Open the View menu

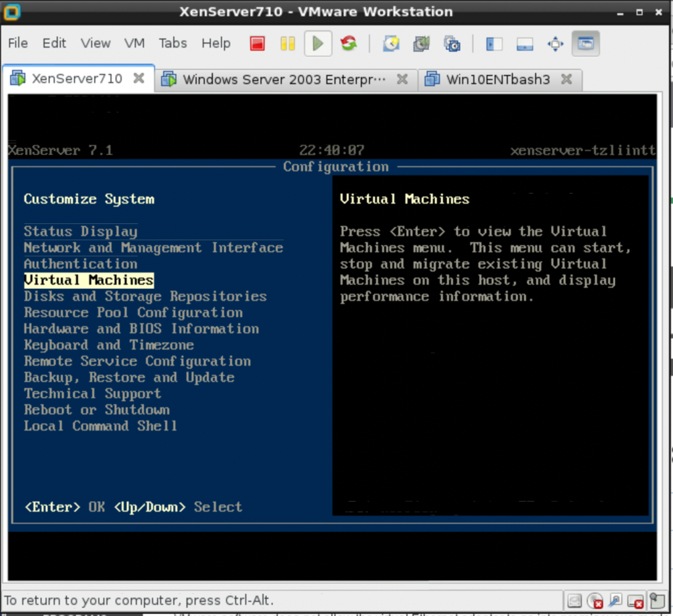coord(95,43)
